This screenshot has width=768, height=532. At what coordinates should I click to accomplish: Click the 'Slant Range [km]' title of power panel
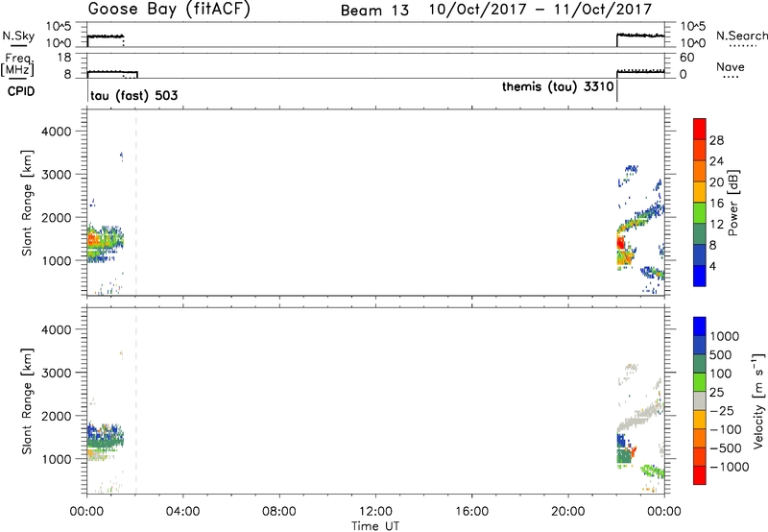(x=27, y=204)
